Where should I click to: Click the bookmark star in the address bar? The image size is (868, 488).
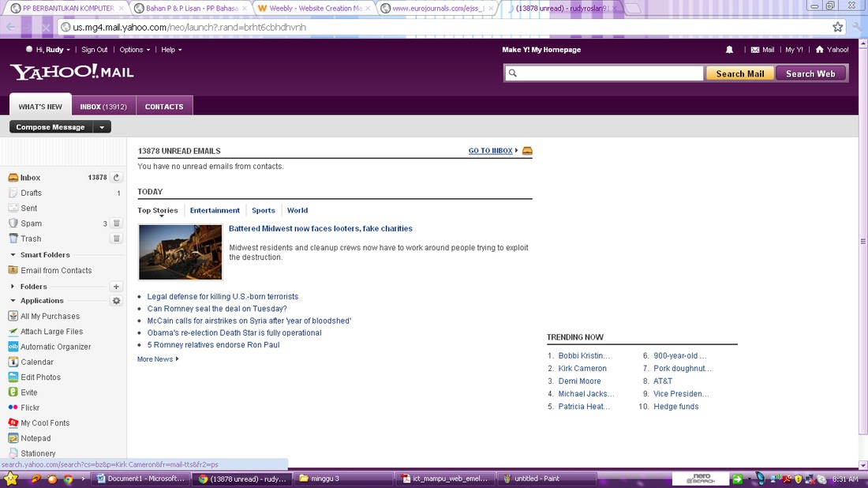click(x=837, y=27)
